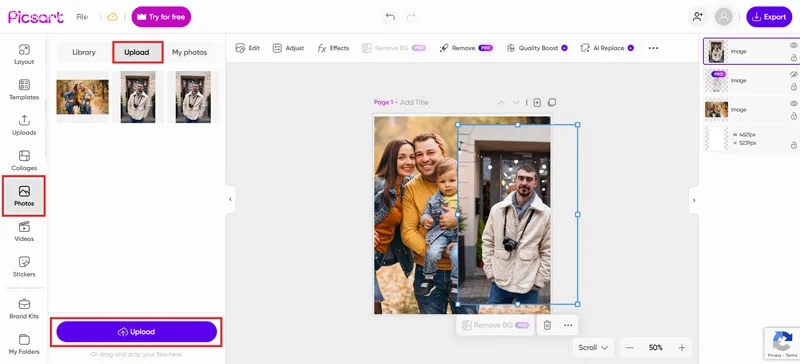The image size is (800, 364).
Task: Switch to the Upload tab
Action: point(137,52)
